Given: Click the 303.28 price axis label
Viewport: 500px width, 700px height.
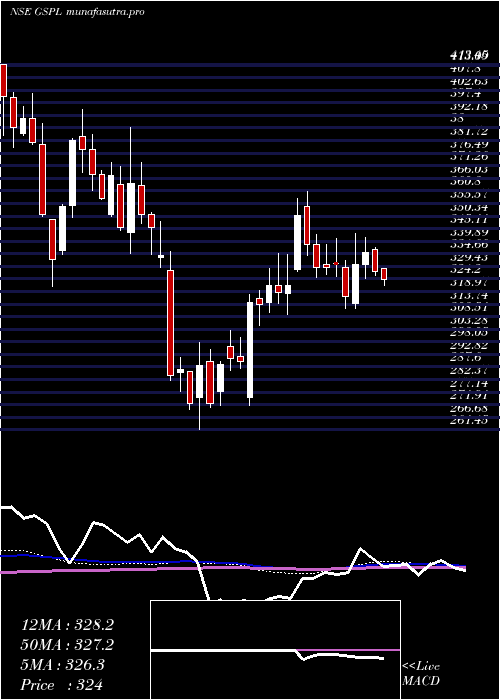Looking at the screenshot, I should point(469,321).
